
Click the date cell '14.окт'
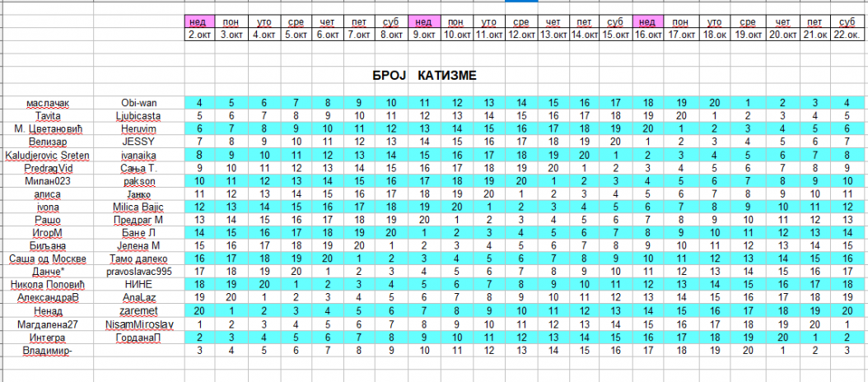pos(583,35)
